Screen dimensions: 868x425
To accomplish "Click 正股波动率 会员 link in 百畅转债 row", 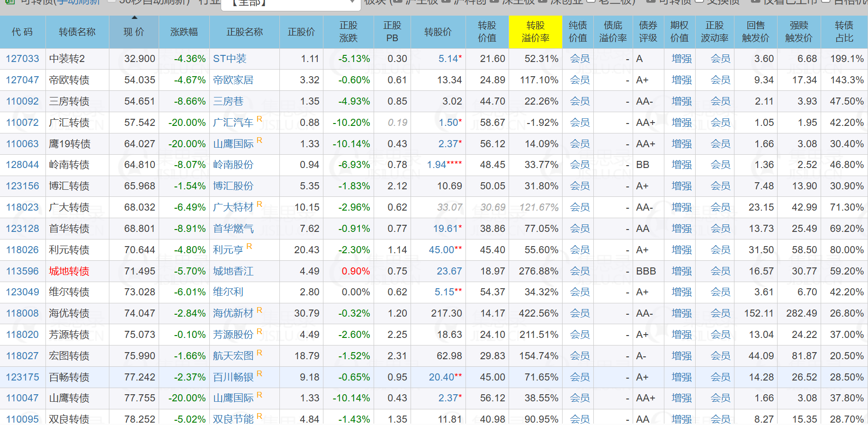I will [x=720, y=377].
